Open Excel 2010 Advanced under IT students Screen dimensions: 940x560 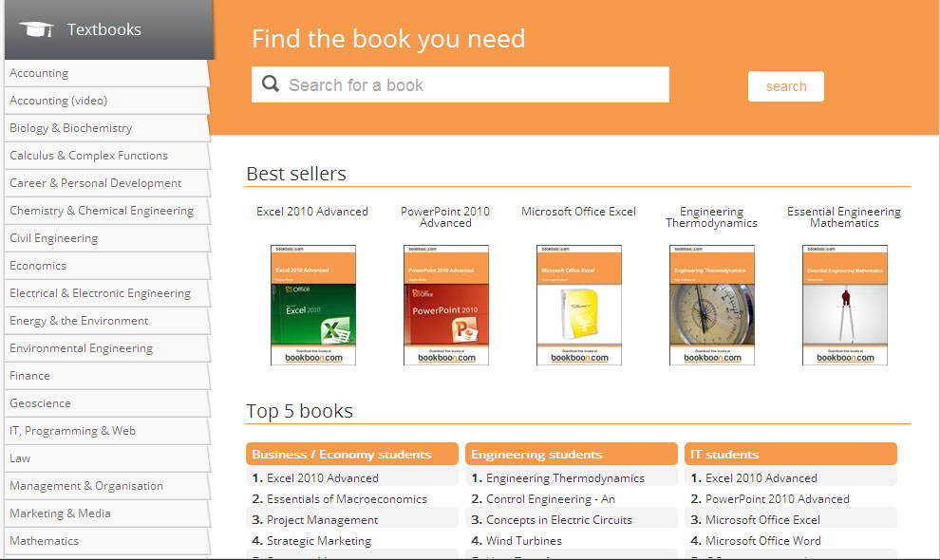pos(761,478)
